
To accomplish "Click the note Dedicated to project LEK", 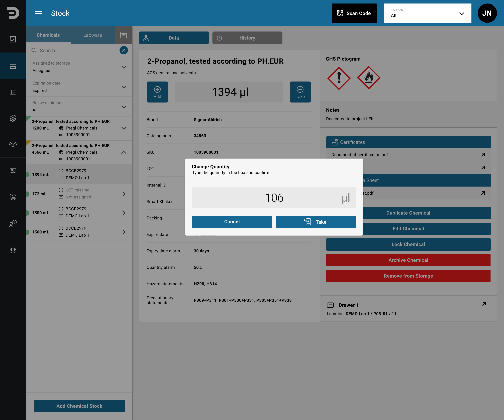I will 350,119.
